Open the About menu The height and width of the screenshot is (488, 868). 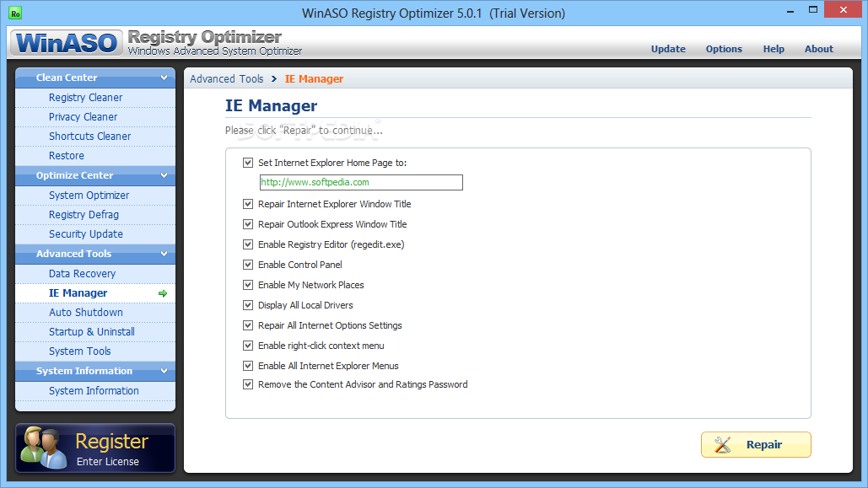click(x=819, y=49)
